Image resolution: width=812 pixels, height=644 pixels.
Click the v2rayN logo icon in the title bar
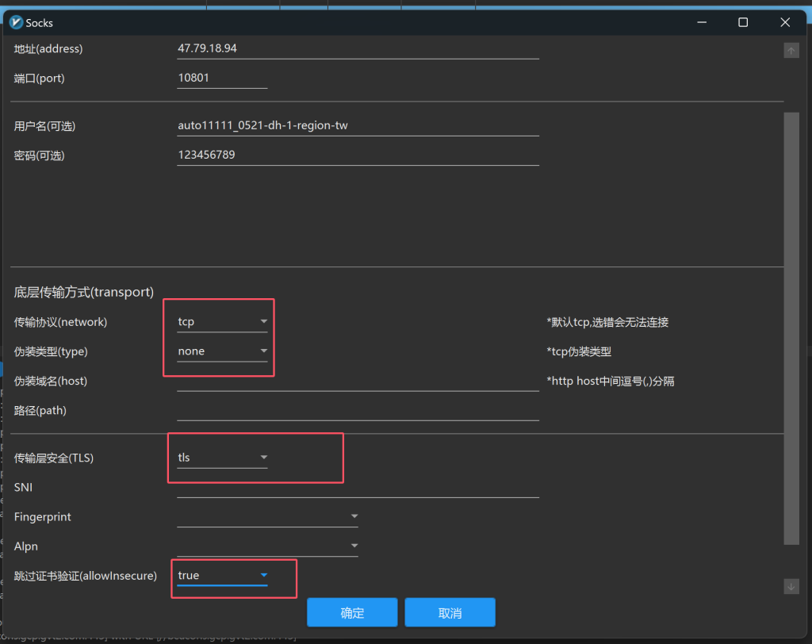click(x=16, y=22)
